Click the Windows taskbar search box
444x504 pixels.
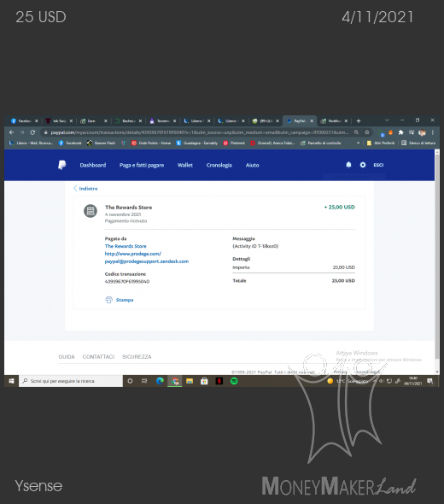pos(71,381)
